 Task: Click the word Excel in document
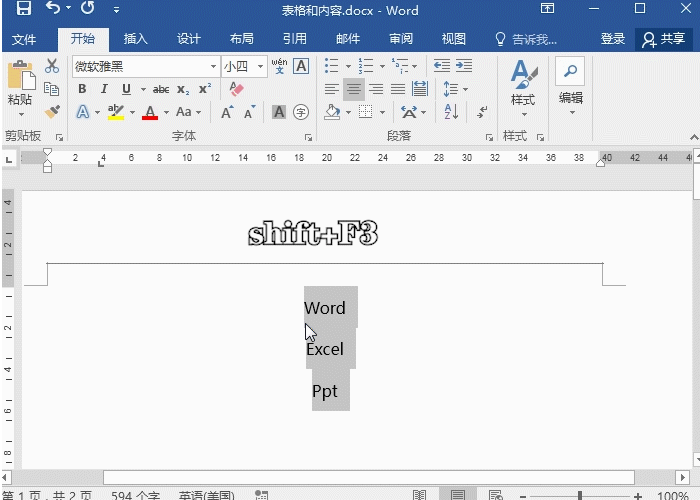325,349
